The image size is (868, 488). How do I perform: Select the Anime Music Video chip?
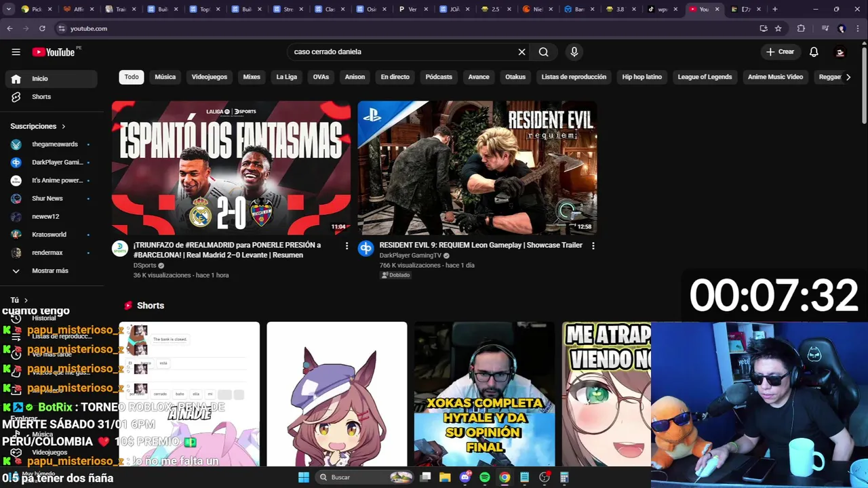click(x=775, y=77)
